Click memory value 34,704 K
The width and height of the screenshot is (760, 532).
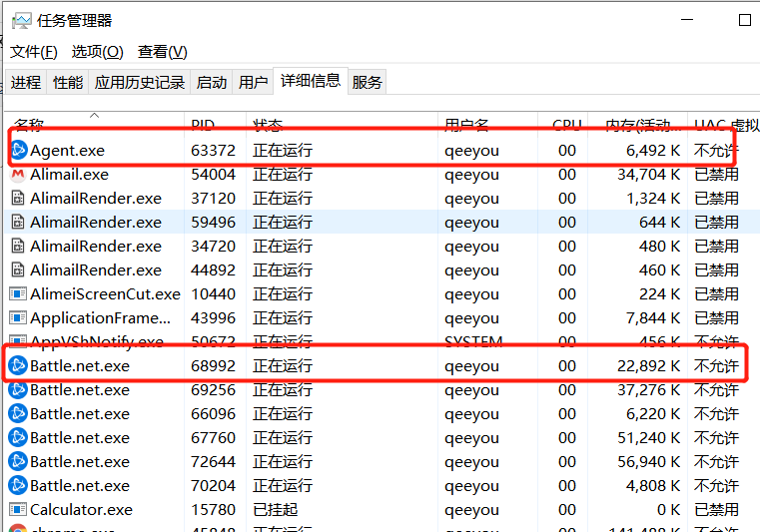[x=648, y=174]
